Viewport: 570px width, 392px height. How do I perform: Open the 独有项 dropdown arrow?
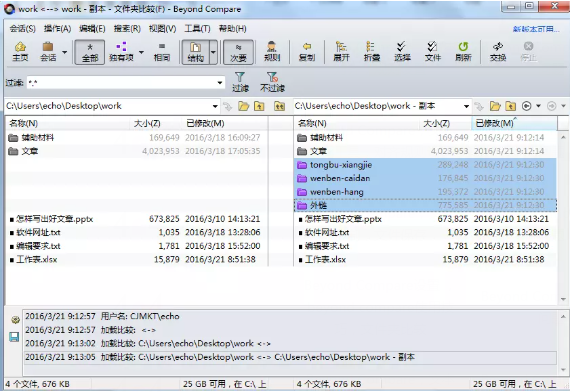tap(141, 52)
